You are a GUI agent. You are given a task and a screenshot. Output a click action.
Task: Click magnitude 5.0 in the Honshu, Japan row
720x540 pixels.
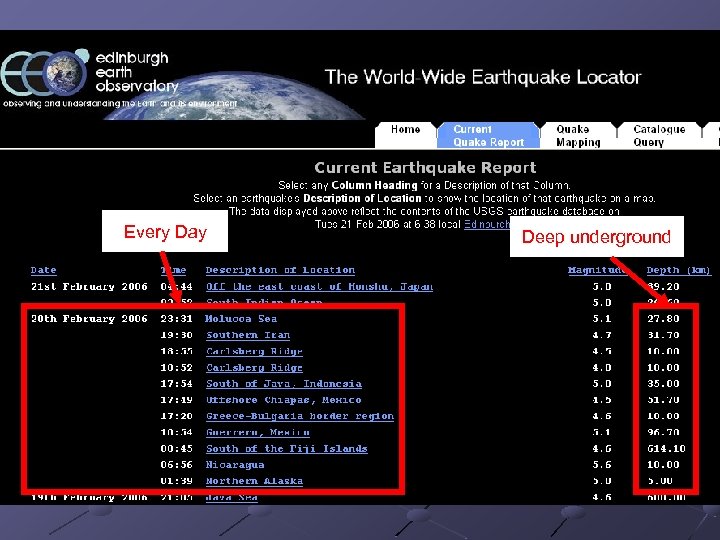click(602, 287)
